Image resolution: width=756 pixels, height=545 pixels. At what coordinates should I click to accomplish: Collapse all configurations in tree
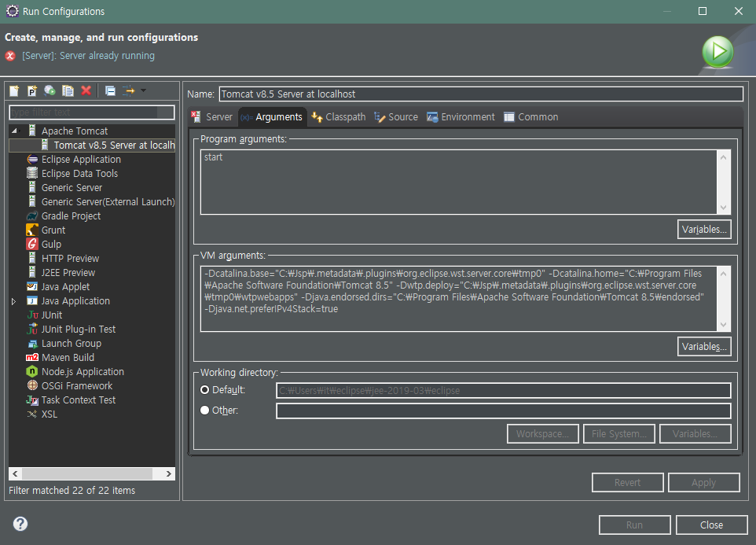pyautogui.click(x=110, y=90)
